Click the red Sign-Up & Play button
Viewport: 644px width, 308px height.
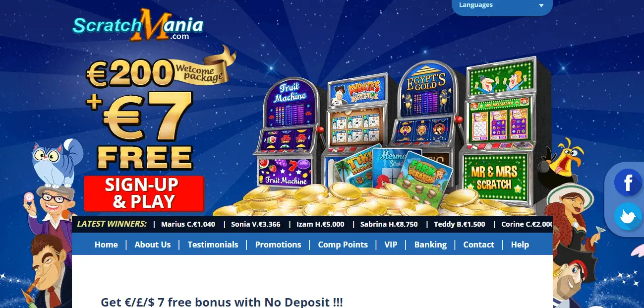coord(144,193)
